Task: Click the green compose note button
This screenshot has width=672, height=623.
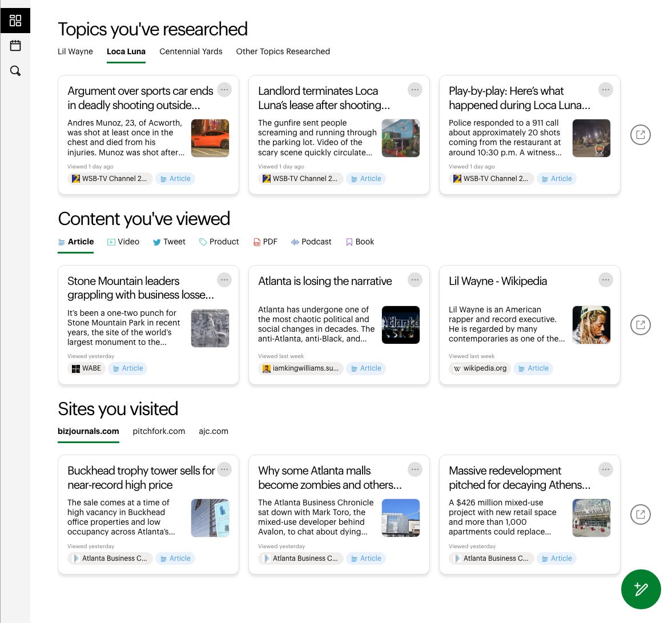Action: pyautogui.click(x=641, y=589)
